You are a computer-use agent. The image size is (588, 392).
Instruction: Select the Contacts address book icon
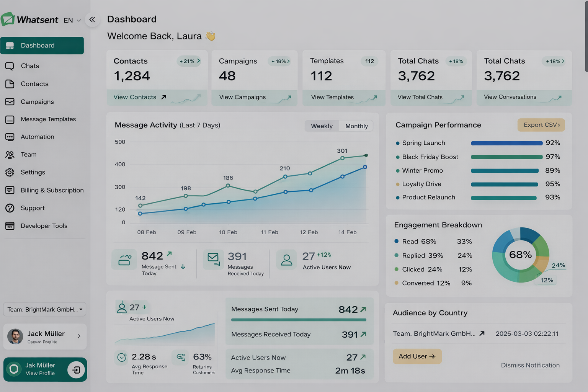coord(10,84)
